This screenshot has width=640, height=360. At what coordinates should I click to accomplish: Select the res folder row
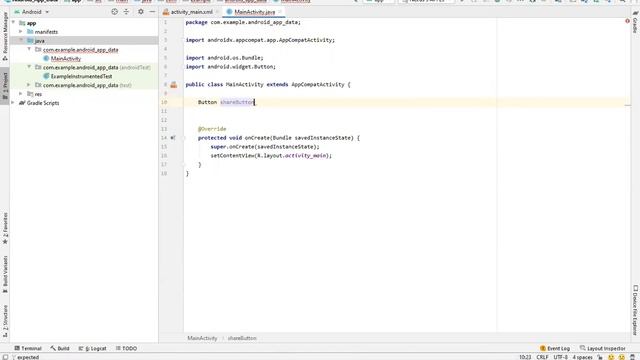pyautogui.click(x=84, y=94)
